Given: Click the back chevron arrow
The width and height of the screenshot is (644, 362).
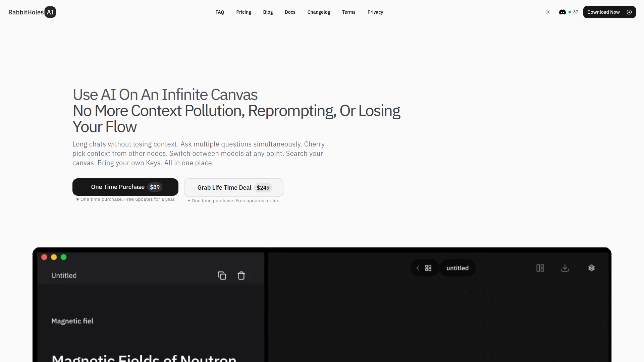Looking at the screenshot, I should point(418,268).
